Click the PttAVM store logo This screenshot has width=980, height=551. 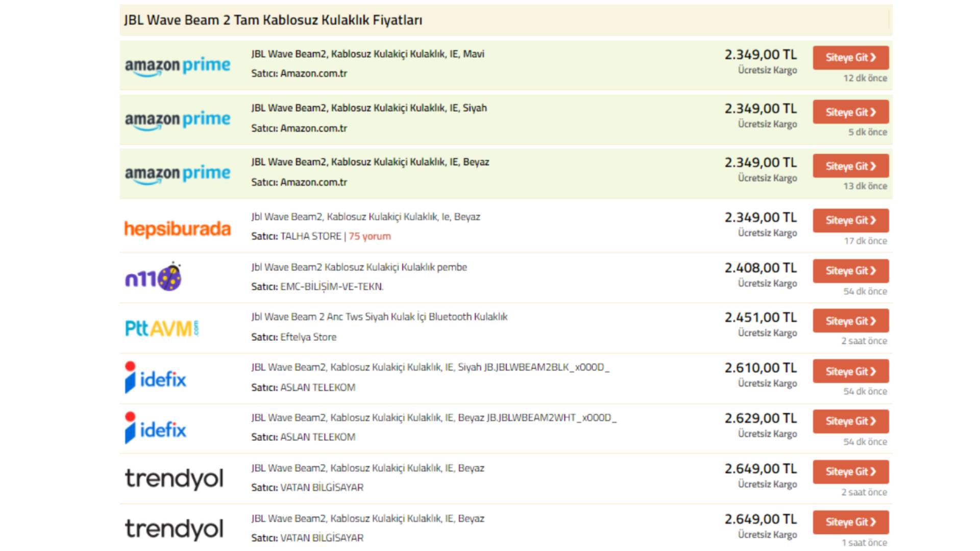[162, 328]
